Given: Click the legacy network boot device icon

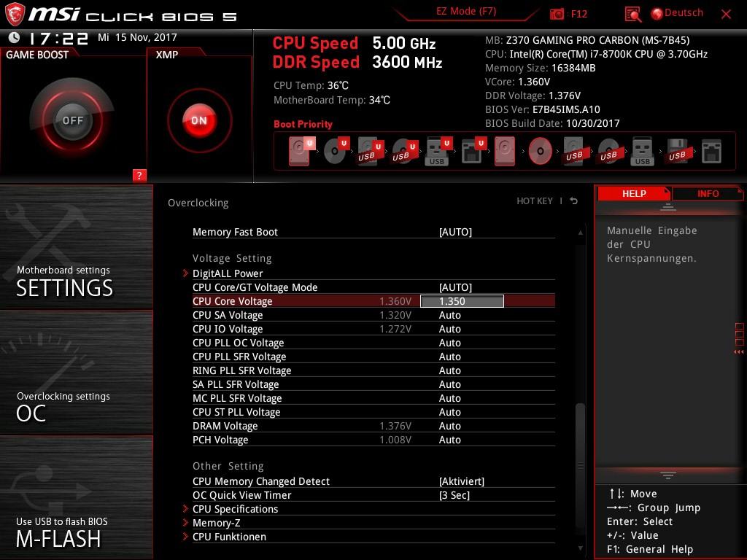Looking at the screenshot, I should [x=711, y=151].
